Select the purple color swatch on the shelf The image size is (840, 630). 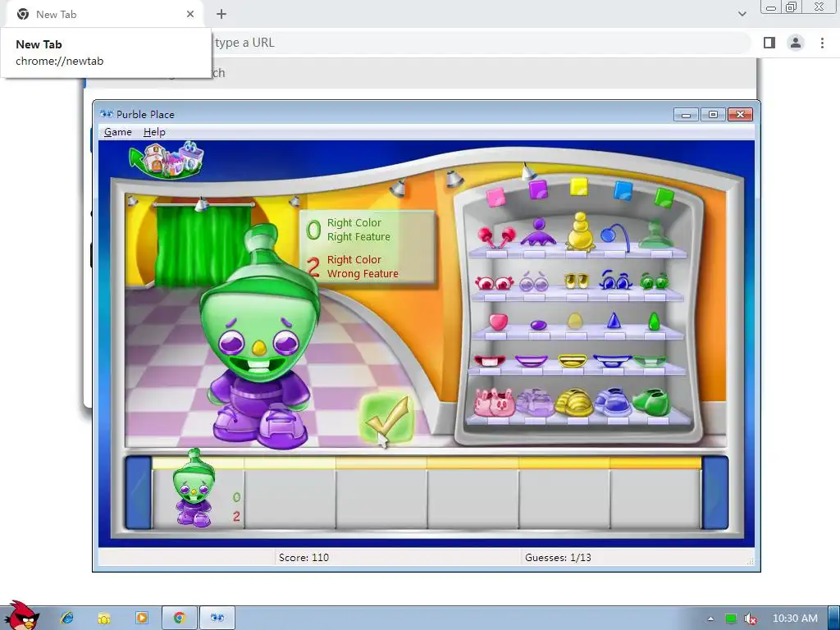538,189
